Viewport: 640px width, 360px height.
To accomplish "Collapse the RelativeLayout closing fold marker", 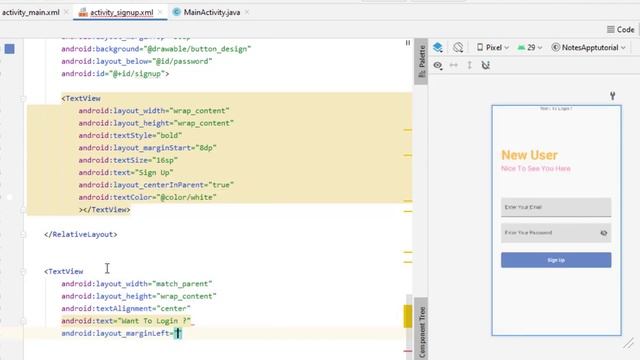I will pyautogui.click(x=23, y=234).
